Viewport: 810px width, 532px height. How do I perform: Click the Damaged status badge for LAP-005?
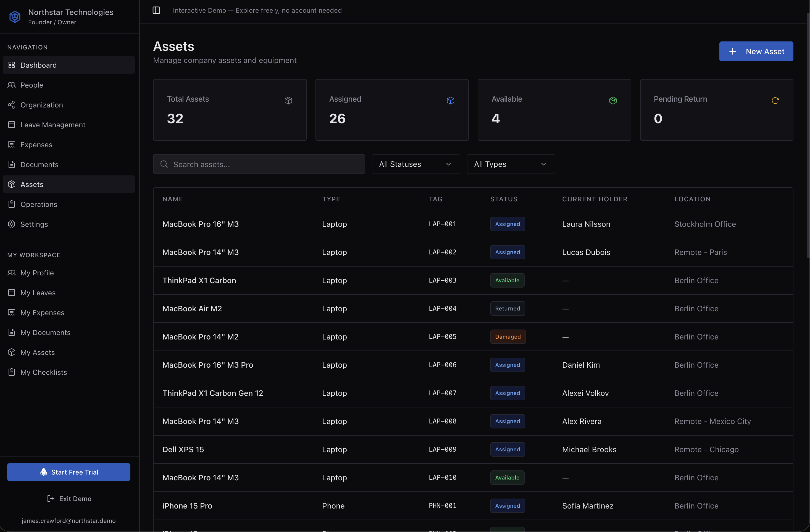pos(507,337)
